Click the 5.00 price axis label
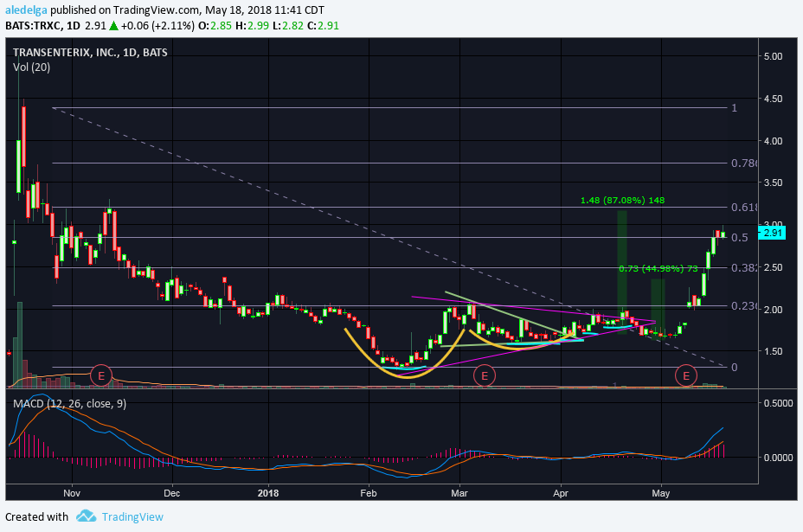803x532 pixels. click(x=773, y=56)
